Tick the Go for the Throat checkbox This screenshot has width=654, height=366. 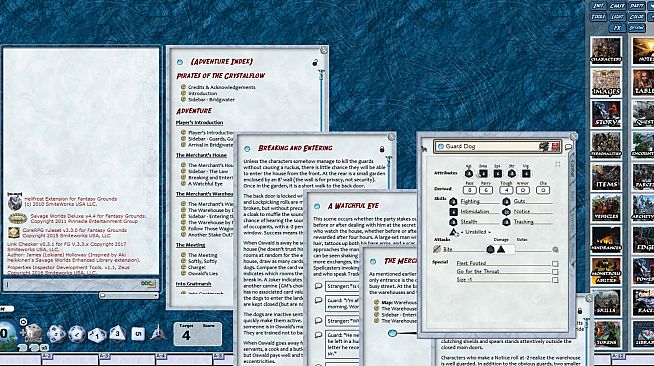[555, 272]
